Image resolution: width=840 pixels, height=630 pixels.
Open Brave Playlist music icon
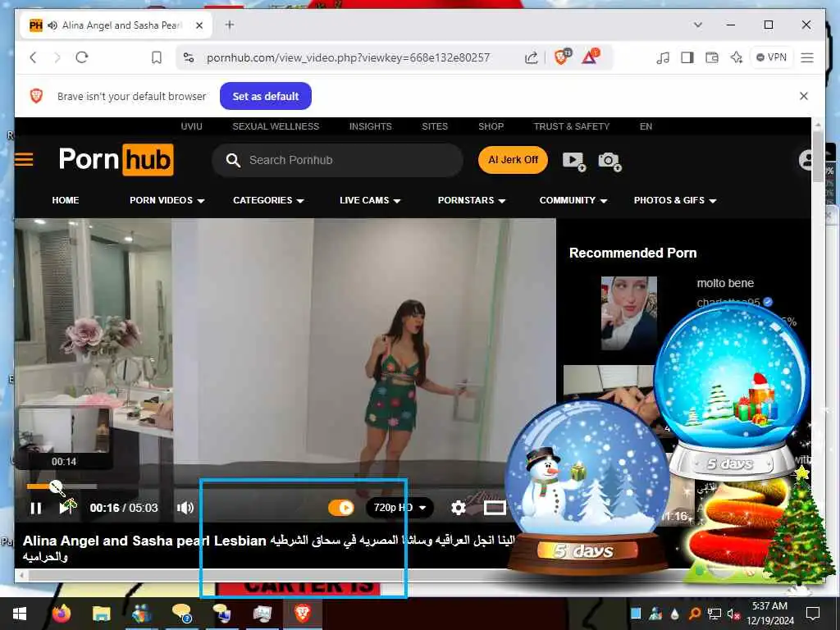point(663,57)
